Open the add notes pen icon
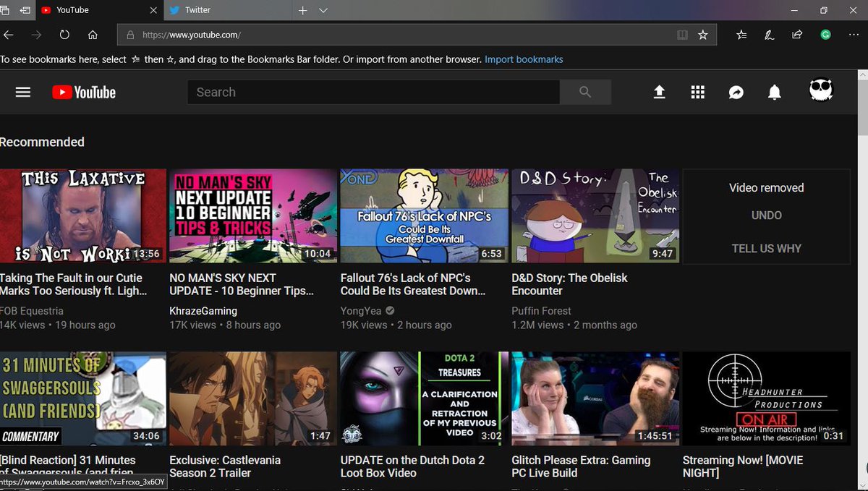Viewport: 868px width, 491px height. pos(770,34)
